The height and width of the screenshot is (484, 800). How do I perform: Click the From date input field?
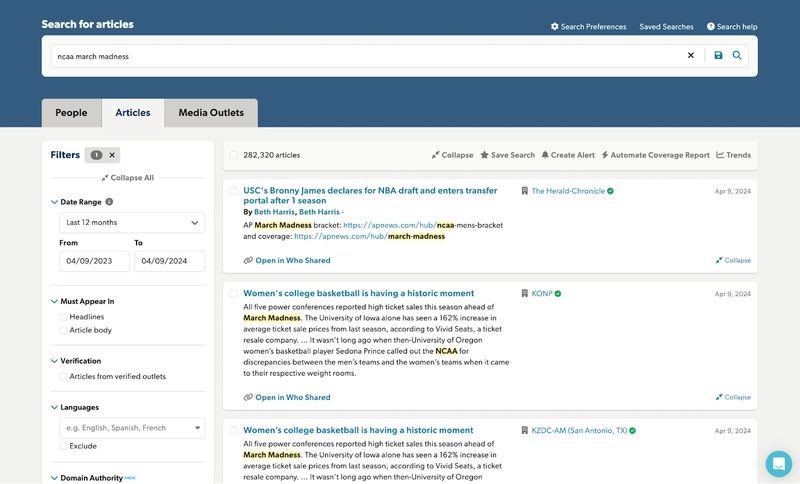[94, 261]
